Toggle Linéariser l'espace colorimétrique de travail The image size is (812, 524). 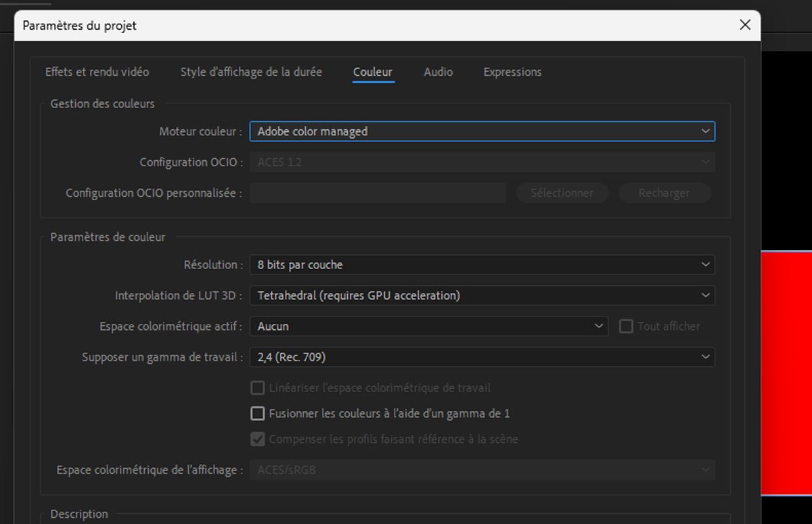(257, 387)
